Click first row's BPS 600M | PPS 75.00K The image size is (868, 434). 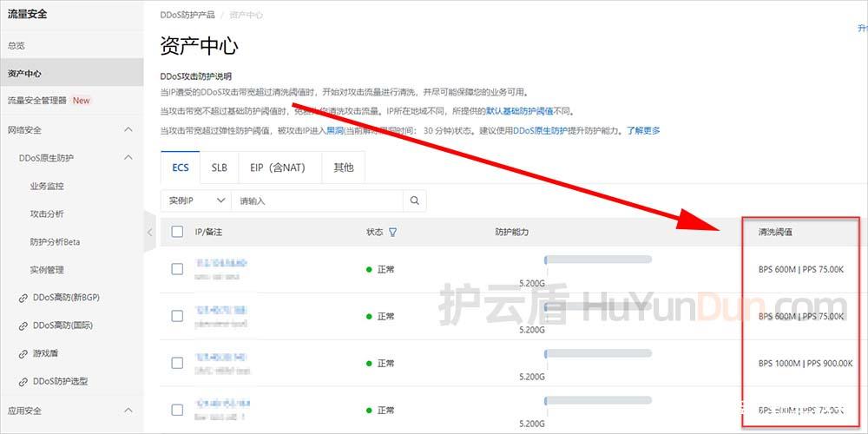(x=801, y=270)
